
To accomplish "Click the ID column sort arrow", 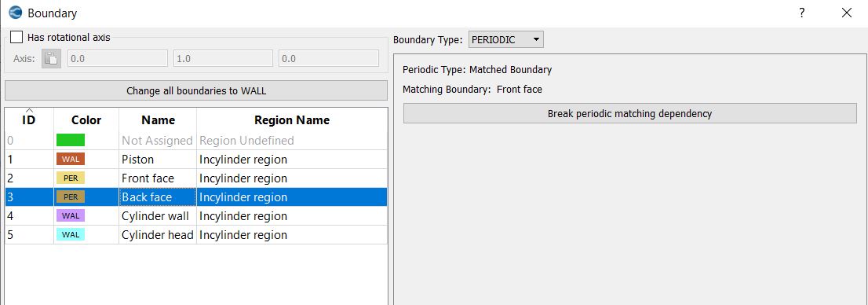I will point(29,110).
